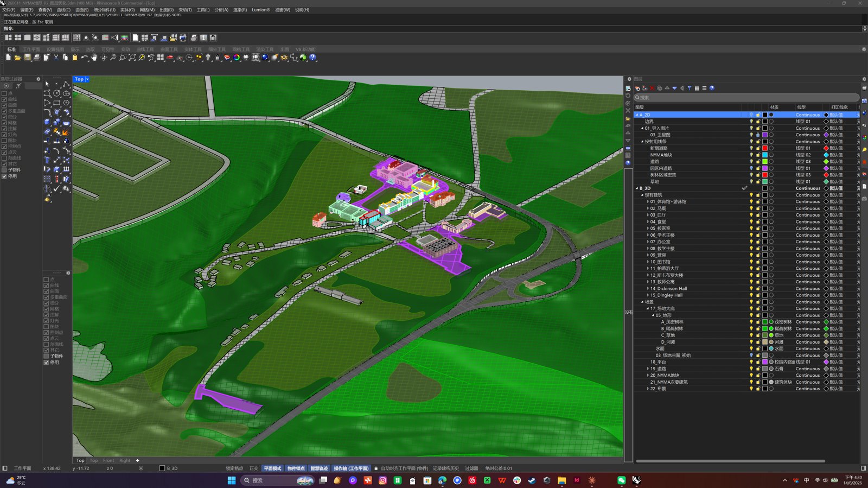Toggle 智慧轨迹 in the status bar
Image resolution: width=868 pixels, height=488 pixels.
click(x=319, y=468)
